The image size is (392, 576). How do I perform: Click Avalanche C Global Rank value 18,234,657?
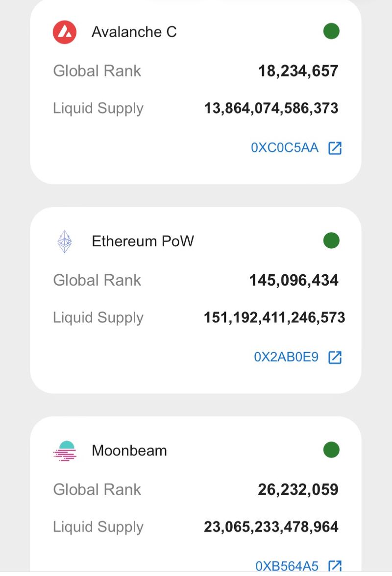pyautogui.click(x=298, y=71)
